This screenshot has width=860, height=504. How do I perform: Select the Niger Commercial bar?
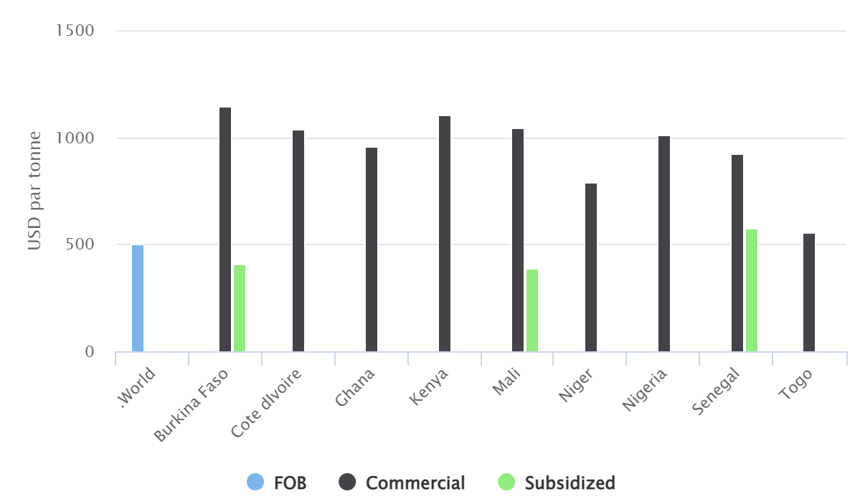tap(591, 267)
